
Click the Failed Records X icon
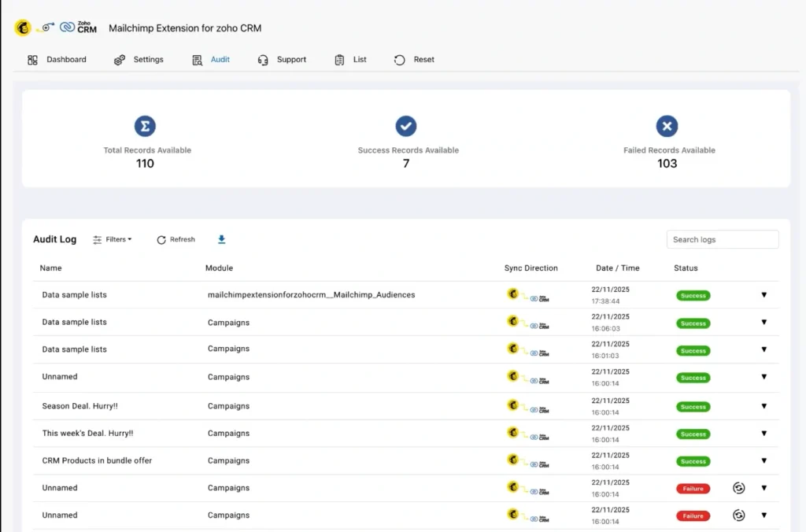(667, 126)
